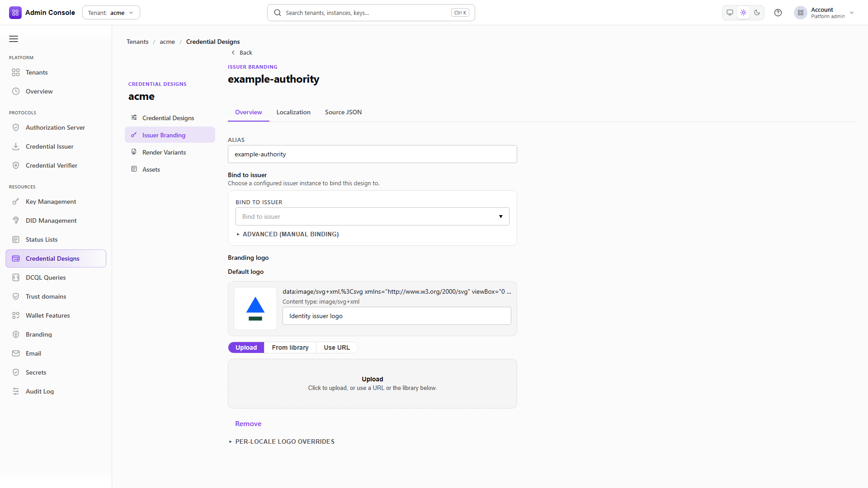
Task: Toggle the hamburger sidebar menu
Action: (x=14, y=39)
